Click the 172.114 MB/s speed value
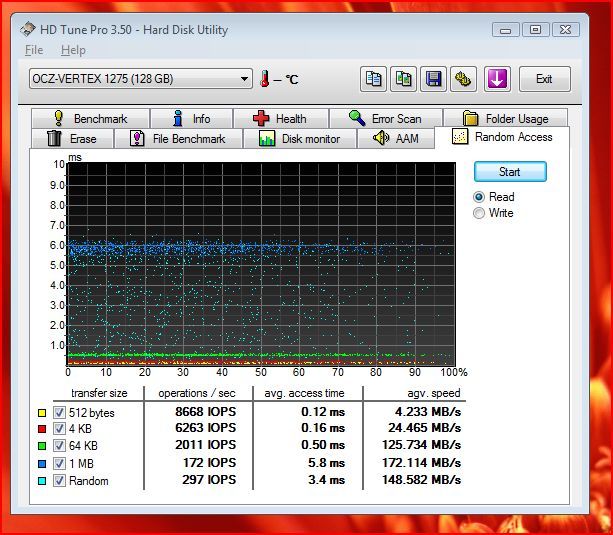This screenshot has height=535, width=613. click(x=421, y=463)
